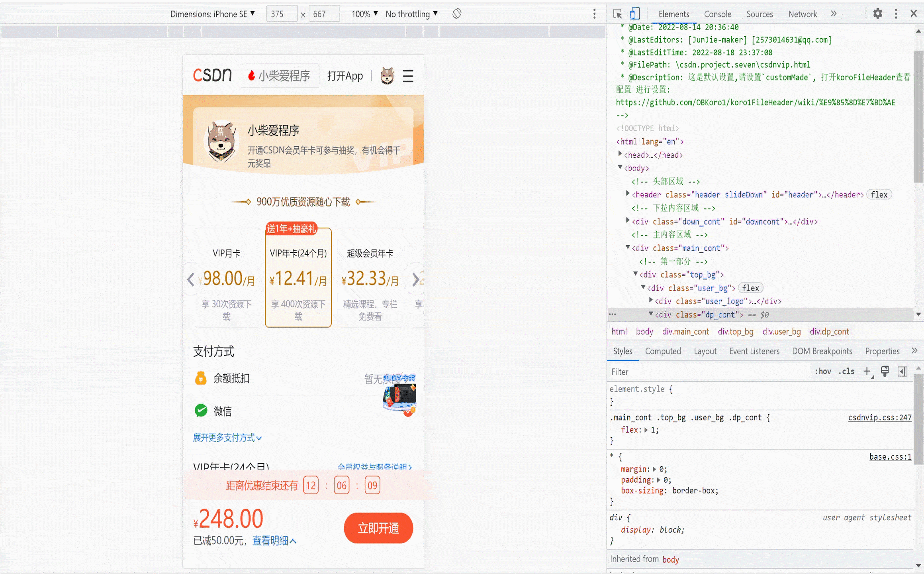The width and height of the screenshot is (924, 574).
Task: Open DevTools settings gear
Action: point(877,14)
